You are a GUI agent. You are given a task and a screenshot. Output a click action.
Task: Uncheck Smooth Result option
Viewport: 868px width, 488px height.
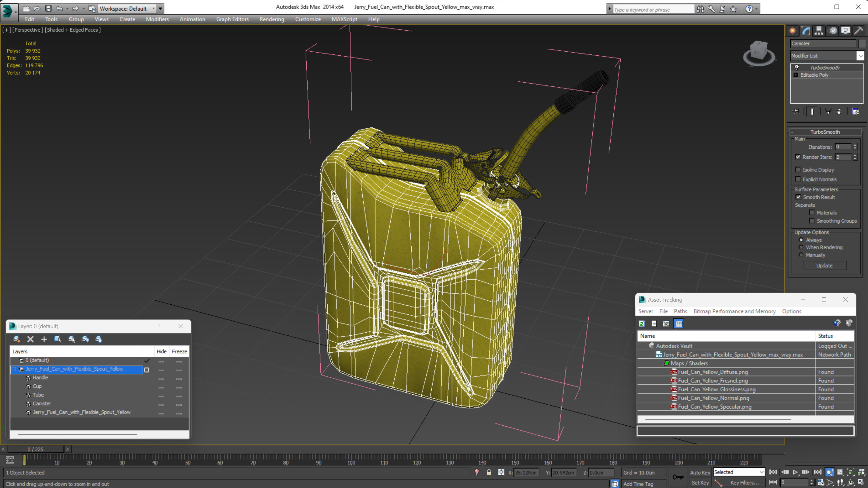click(798, 197)
